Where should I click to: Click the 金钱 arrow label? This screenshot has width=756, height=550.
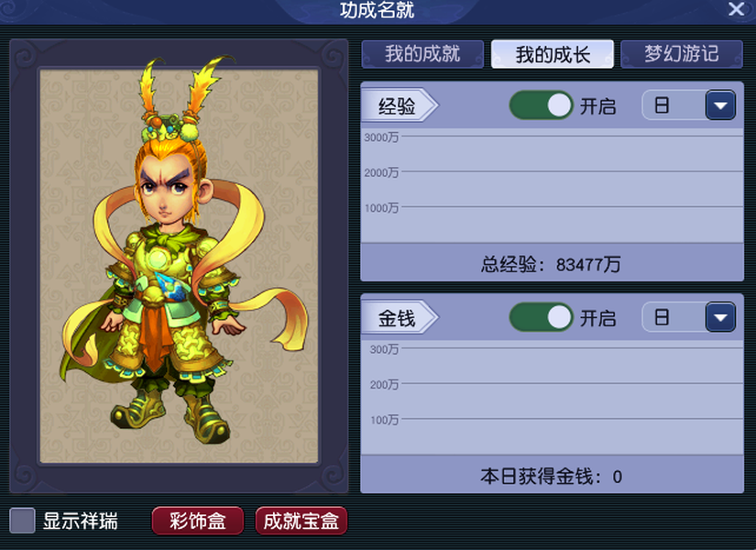400,317
